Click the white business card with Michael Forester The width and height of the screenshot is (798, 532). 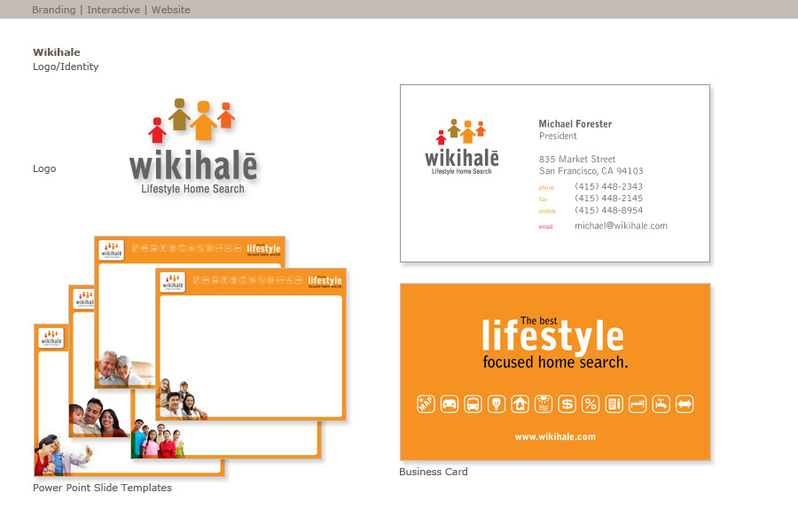click(555, 173)
